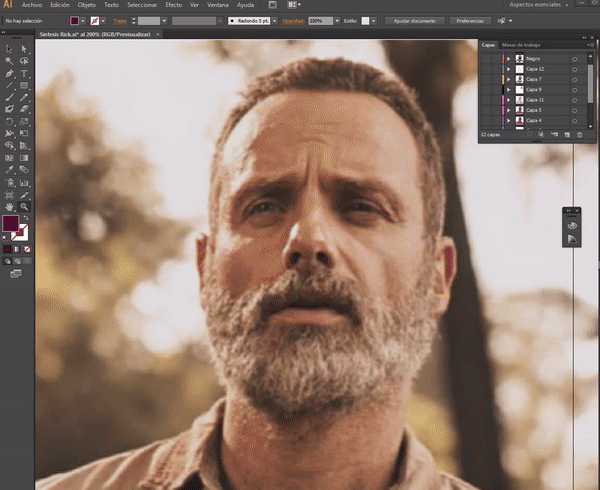
Task: Open the Archivo menu
Action: tap(32, 5)
